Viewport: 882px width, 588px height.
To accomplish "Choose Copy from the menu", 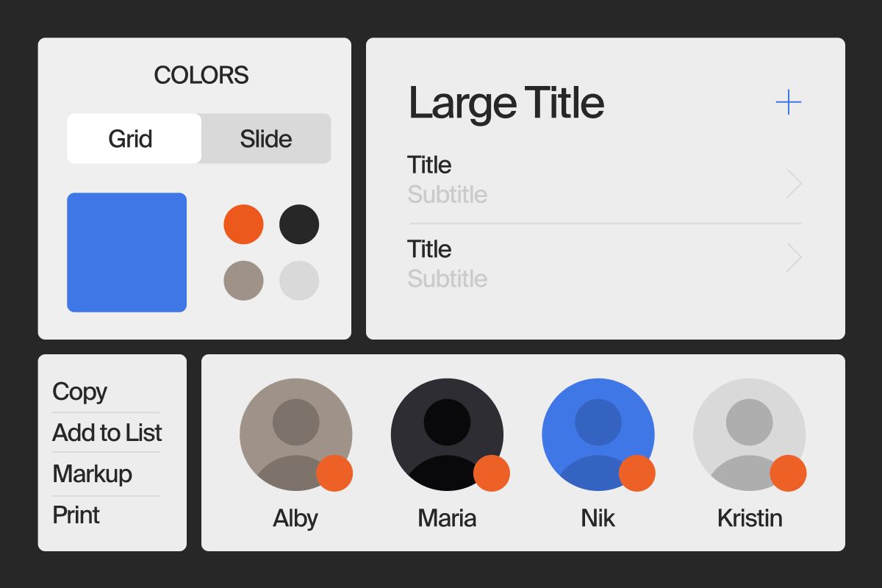I will point(79,392).
